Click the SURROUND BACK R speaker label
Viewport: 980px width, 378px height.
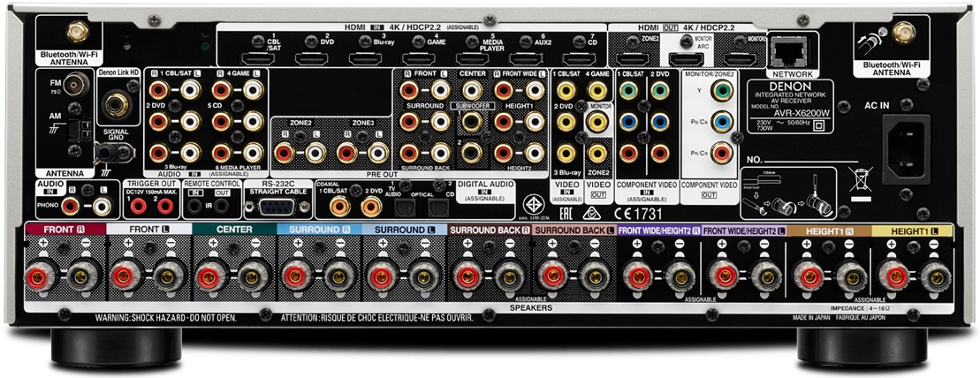point(490,230)
